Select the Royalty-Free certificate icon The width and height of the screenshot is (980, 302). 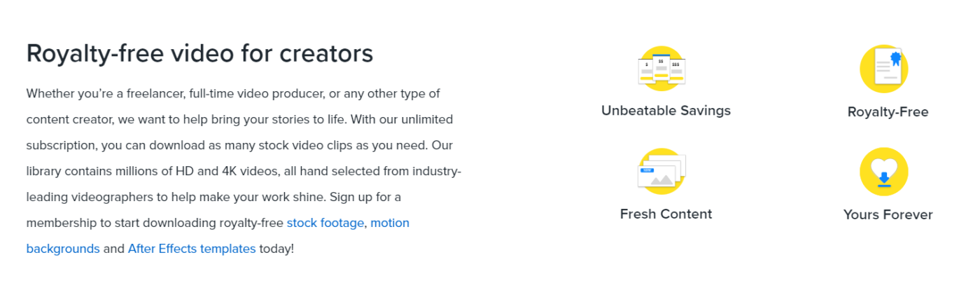(884, 69)
